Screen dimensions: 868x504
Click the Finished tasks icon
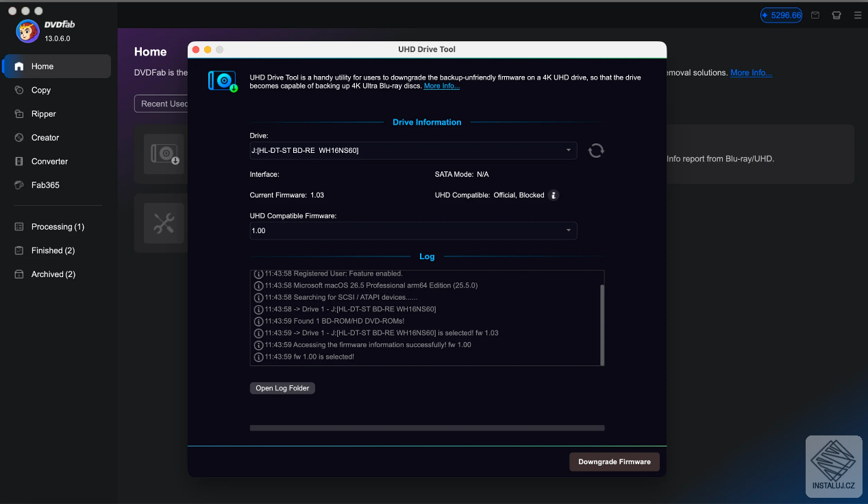(x=19, y=250)
